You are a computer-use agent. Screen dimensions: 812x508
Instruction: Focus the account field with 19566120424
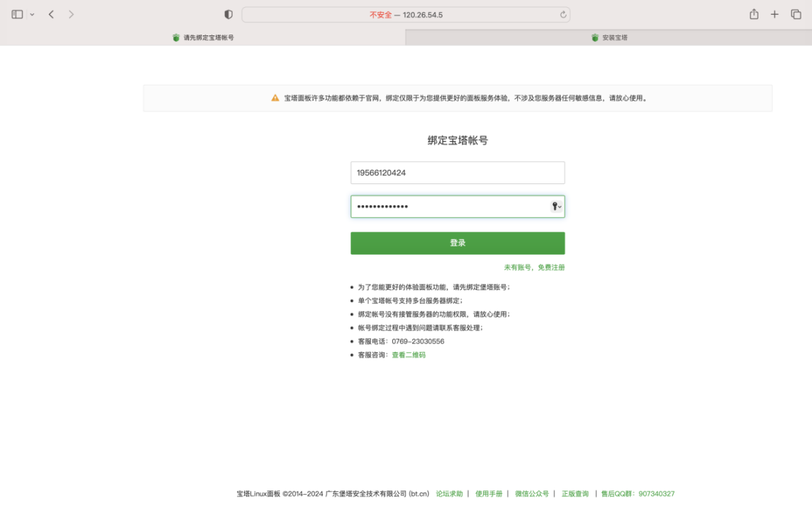457,172
